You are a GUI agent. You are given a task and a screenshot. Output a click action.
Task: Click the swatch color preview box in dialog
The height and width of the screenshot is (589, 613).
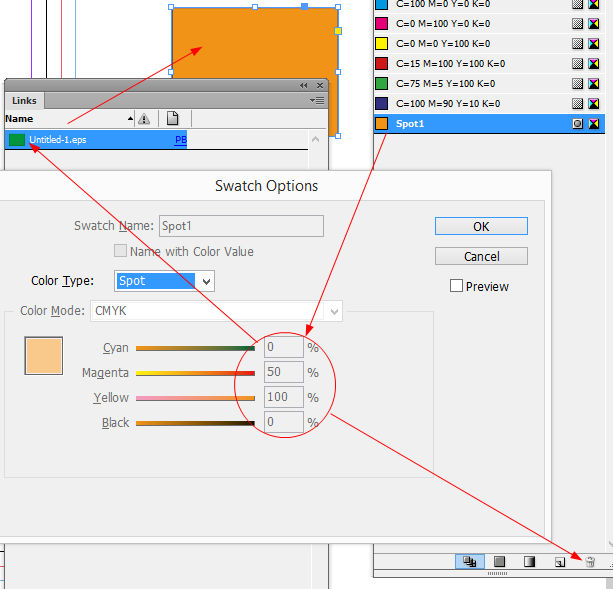tap(44, 356)
